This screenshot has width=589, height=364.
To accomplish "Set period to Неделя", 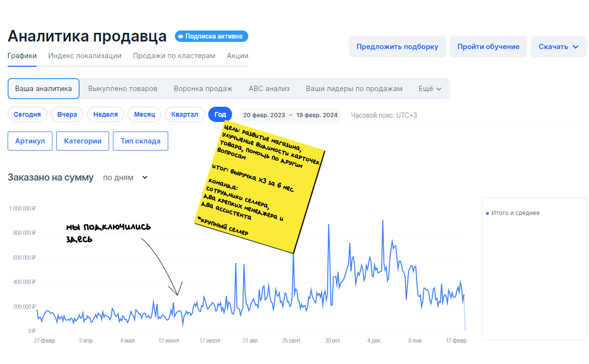I will [x=105, y=115].
